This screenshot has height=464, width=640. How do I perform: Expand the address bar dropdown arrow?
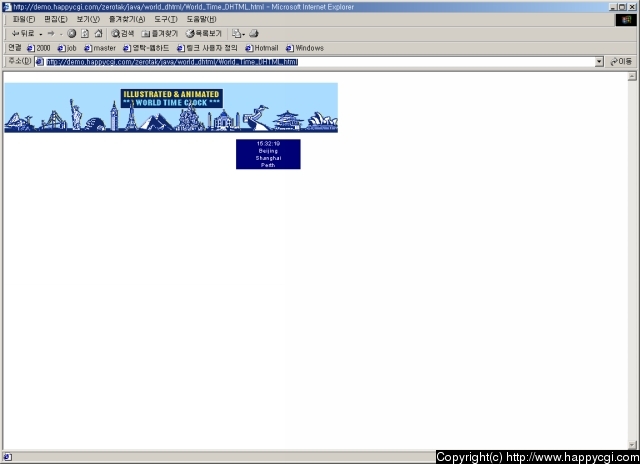599,62
